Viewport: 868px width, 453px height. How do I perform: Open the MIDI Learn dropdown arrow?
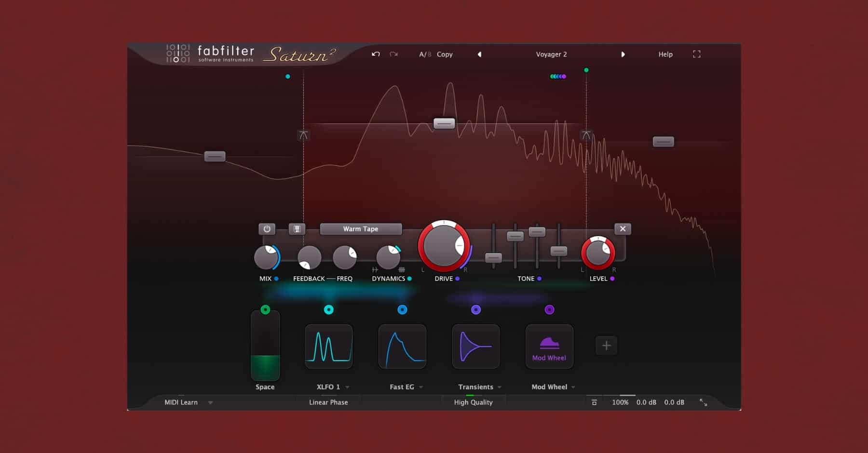pyautogui.click(x=210, y=403)
